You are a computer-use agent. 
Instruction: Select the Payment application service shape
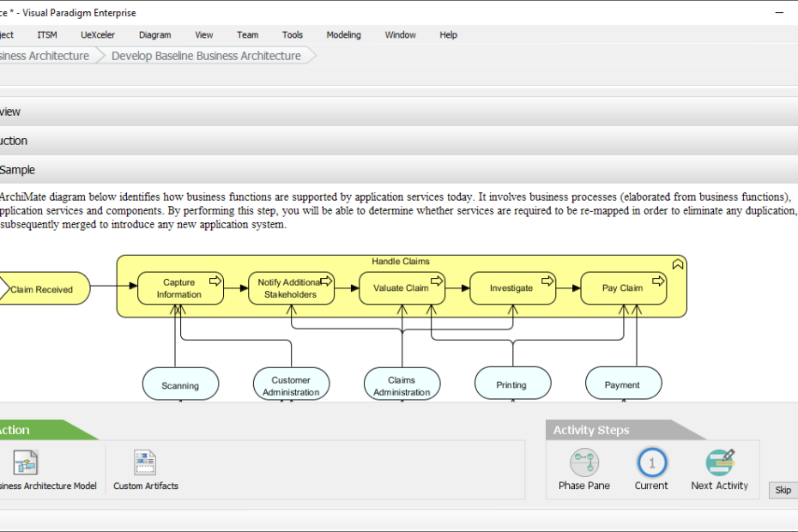(623, 384)
